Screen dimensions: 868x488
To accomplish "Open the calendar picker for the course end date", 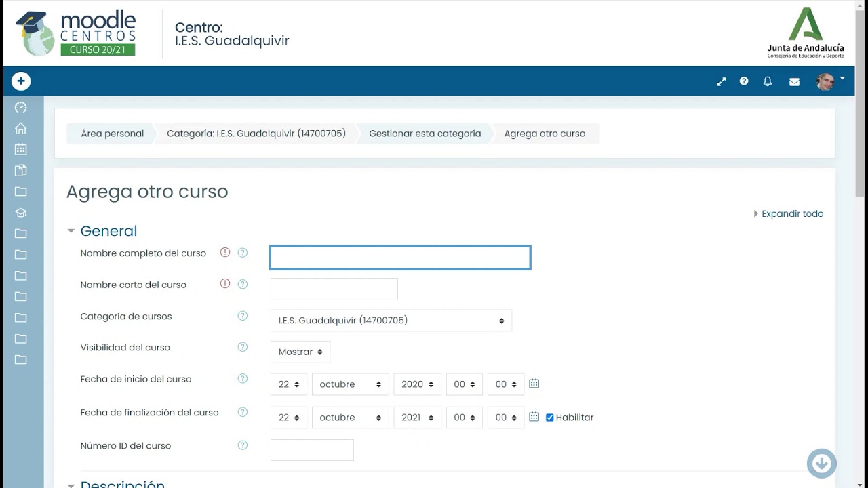I will tap(534, 417).
